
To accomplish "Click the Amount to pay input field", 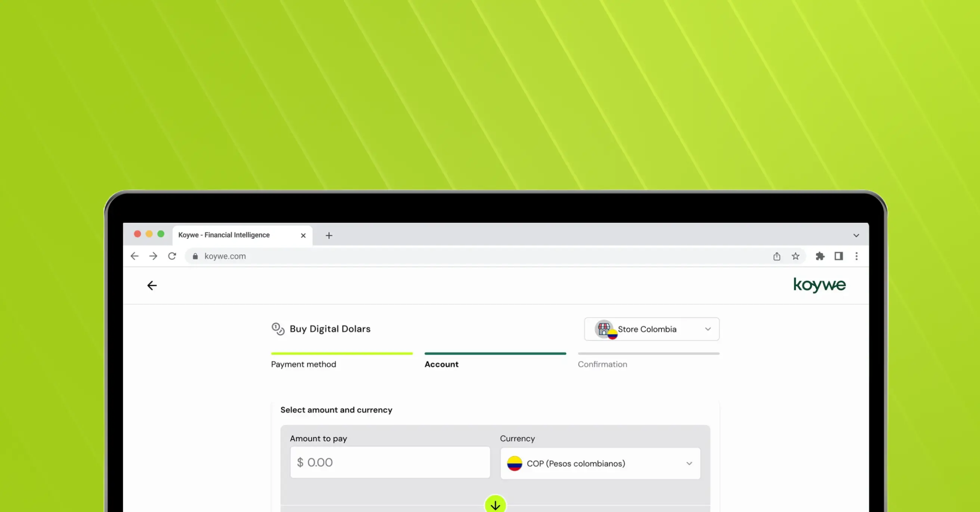I will click(390, 462).
